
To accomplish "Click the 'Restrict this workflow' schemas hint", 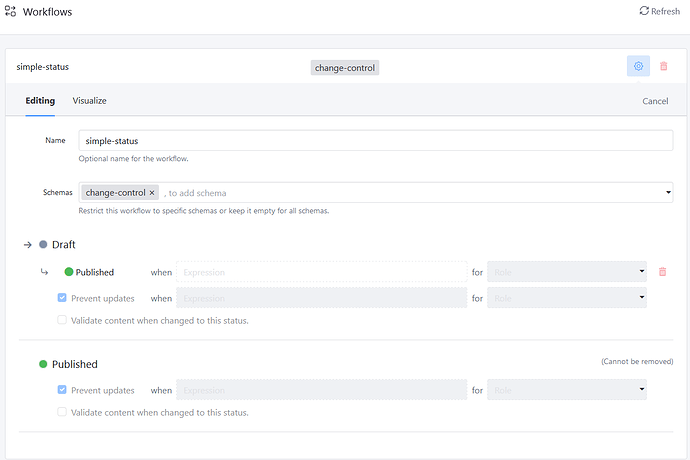I will [204, 211].
